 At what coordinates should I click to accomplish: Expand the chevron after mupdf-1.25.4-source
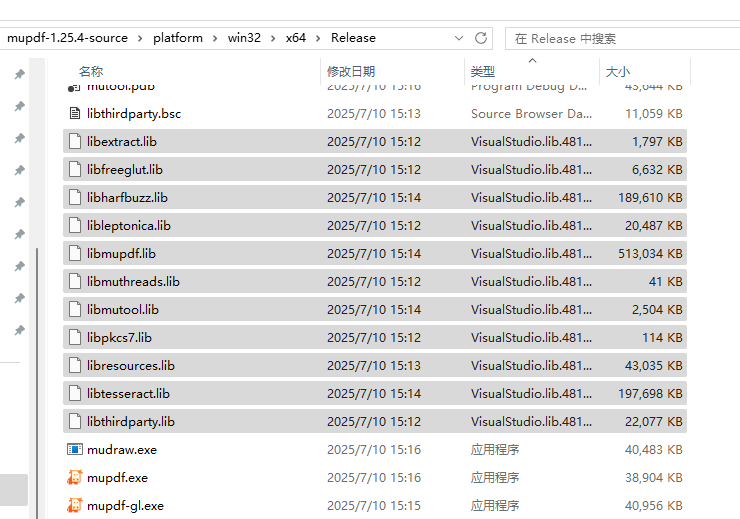(x=140, y=38)
